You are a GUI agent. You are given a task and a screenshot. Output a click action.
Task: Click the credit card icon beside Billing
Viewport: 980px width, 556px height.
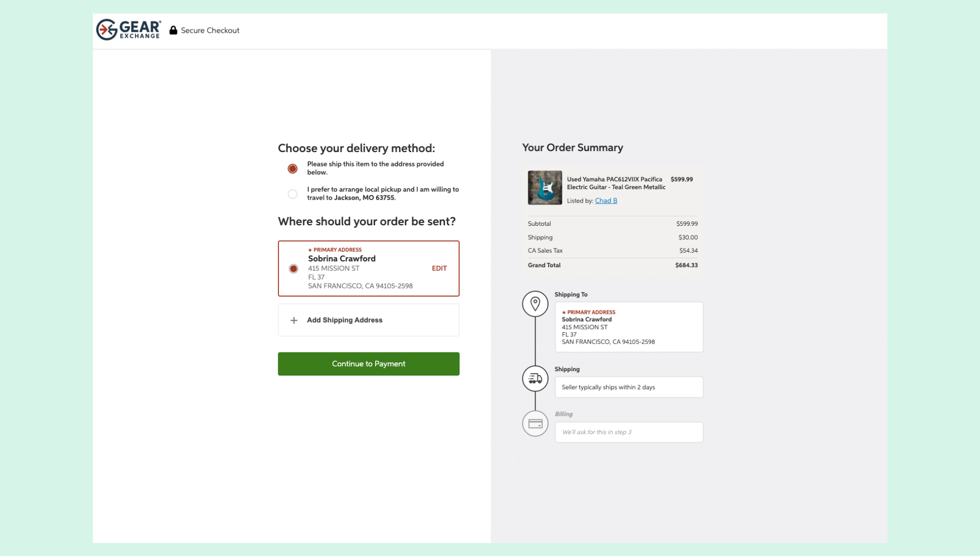(535, 424)
